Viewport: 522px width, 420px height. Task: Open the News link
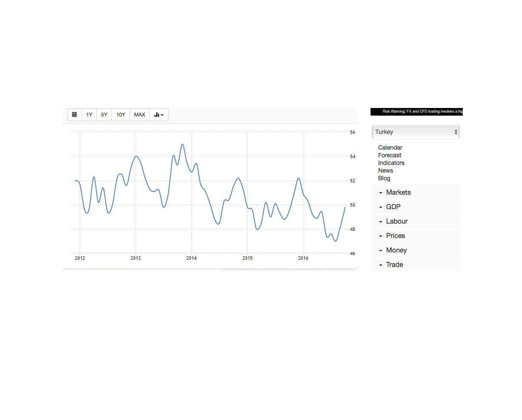tap(385, 170)
